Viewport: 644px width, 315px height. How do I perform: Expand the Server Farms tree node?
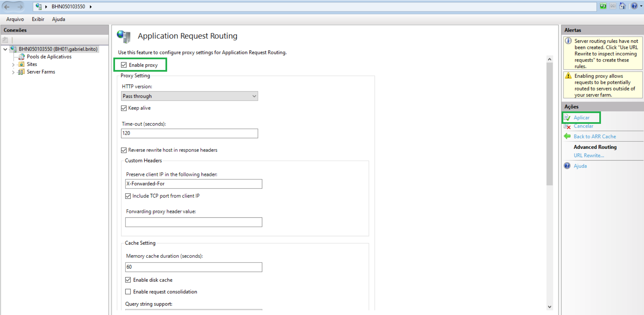click(13, 72)
